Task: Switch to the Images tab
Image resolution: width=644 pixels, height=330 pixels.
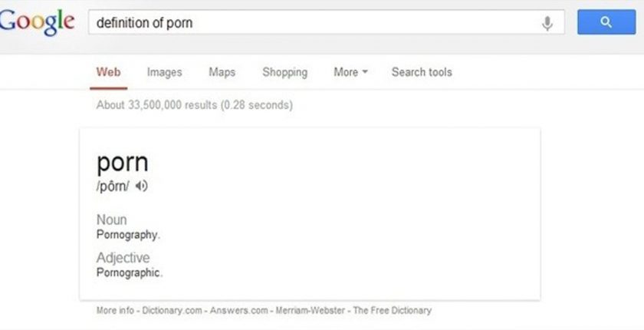Action: coord(164,72)
